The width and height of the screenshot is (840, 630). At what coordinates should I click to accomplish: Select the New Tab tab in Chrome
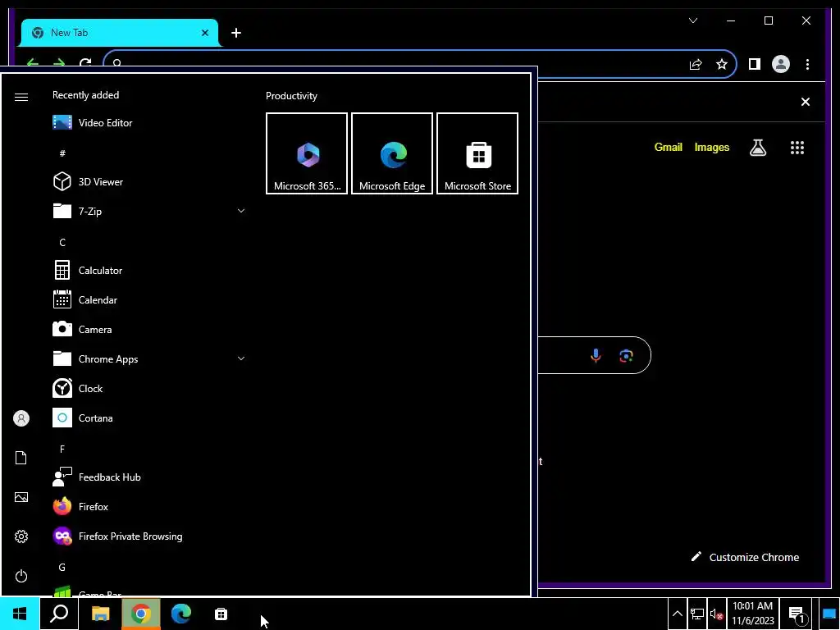(120, 33)
